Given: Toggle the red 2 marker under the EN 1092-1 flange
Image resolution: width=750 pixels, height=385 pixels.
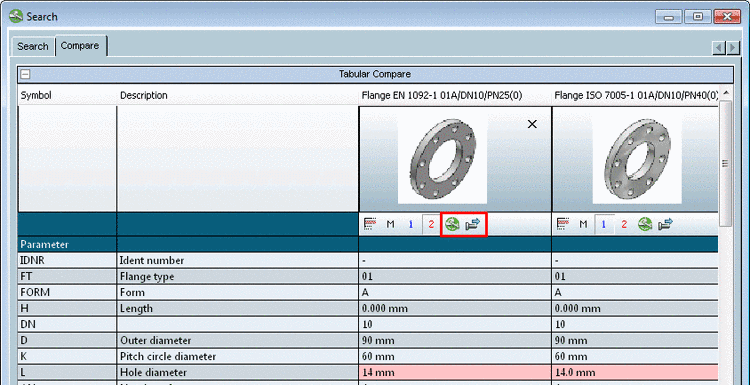Looking at the screenshot, I should coord(431,224).
